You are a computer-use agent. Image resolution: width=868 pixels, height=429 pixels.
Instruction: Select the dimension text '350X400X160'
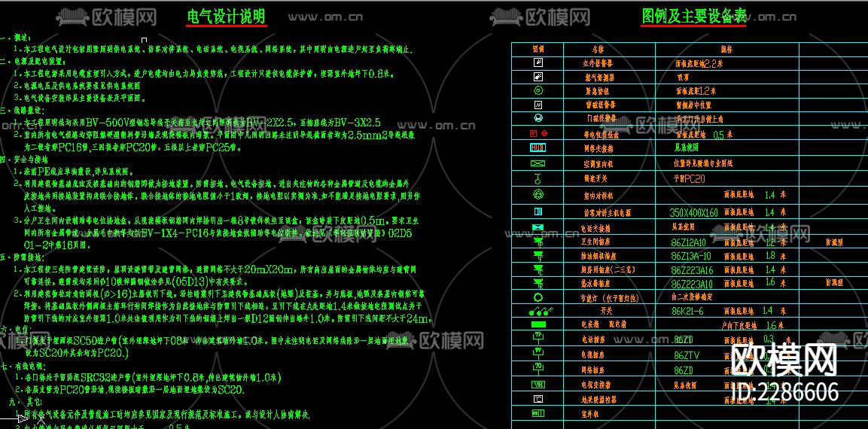693,212
